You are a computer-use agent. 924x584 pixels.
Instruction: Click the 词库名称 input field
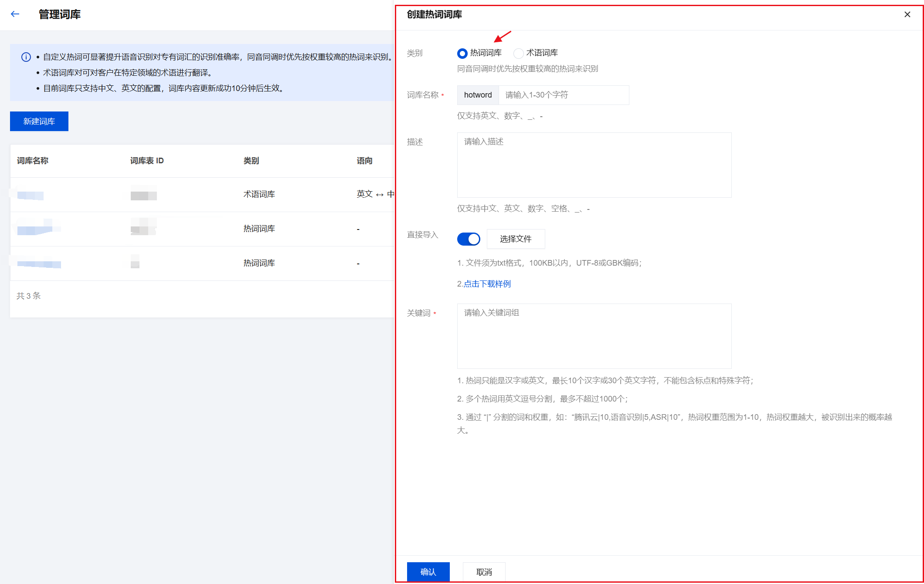tap(563, 95)
